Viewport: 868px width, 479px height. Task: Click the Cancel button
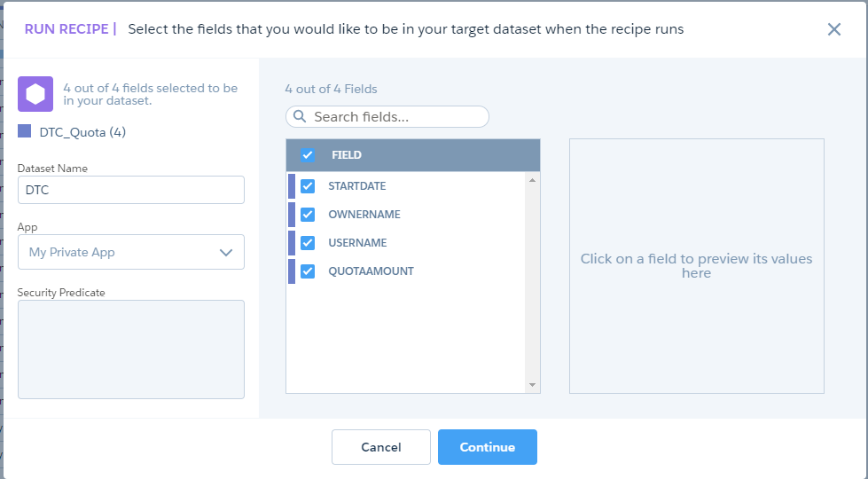381,447
